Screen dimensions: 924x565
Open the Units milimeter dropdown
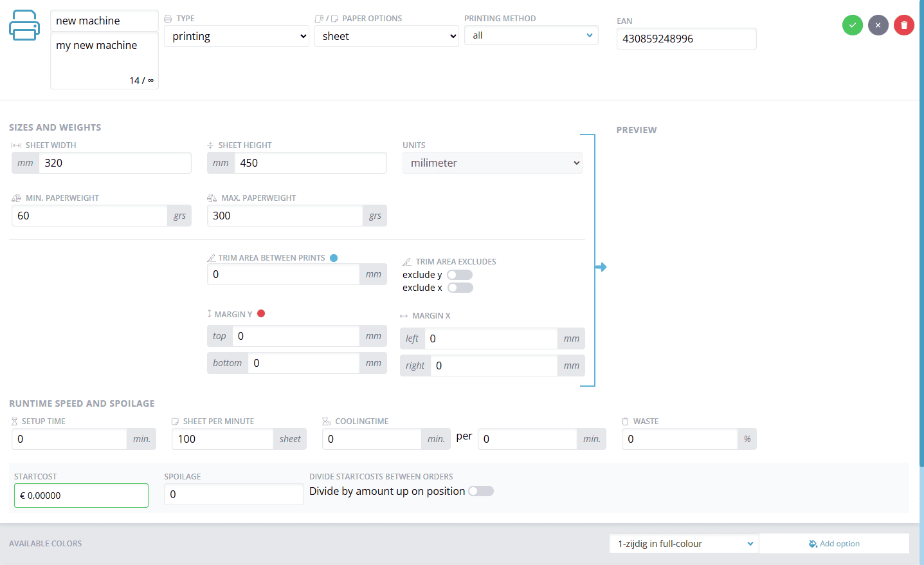point(492,163)
